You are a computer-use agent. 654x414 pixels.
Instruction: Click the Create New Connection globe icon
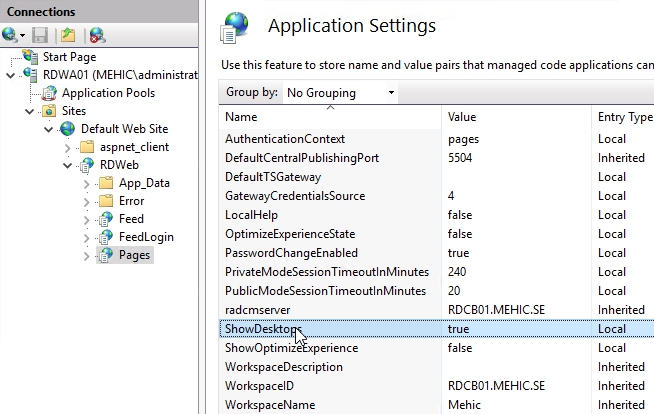click(x=11, y=35)
